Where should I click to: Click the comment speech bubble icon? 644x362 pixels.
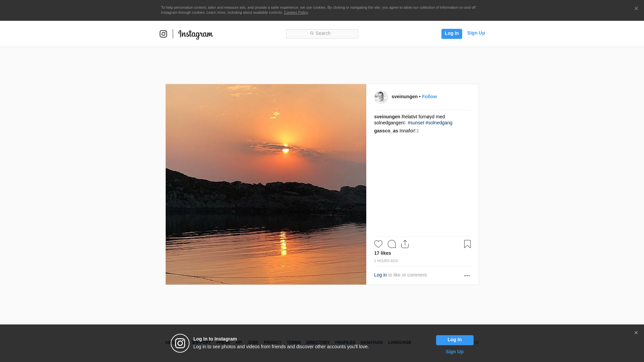pos(391,244)
